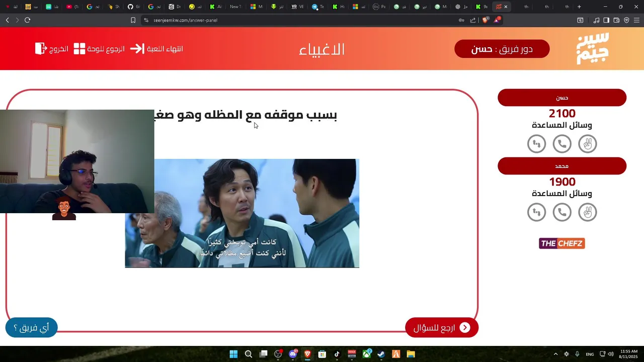
Task: Open File Explorer from the taskbar
Action: pos(411,354)
